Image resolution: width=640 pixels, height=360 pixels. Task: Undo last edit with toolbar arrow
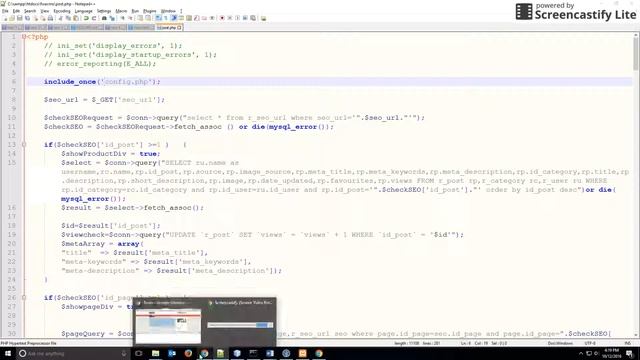[x=86, y=18]
